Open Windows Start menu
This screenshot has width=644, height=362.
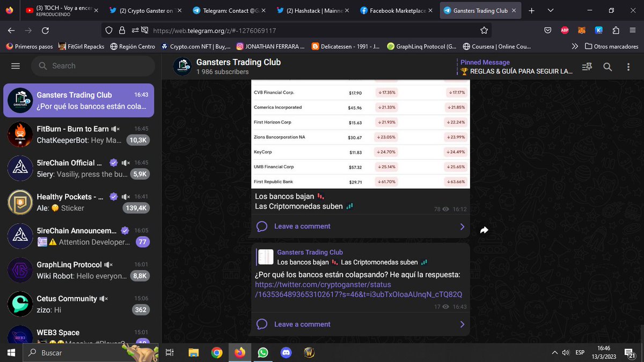pos(11,352)
